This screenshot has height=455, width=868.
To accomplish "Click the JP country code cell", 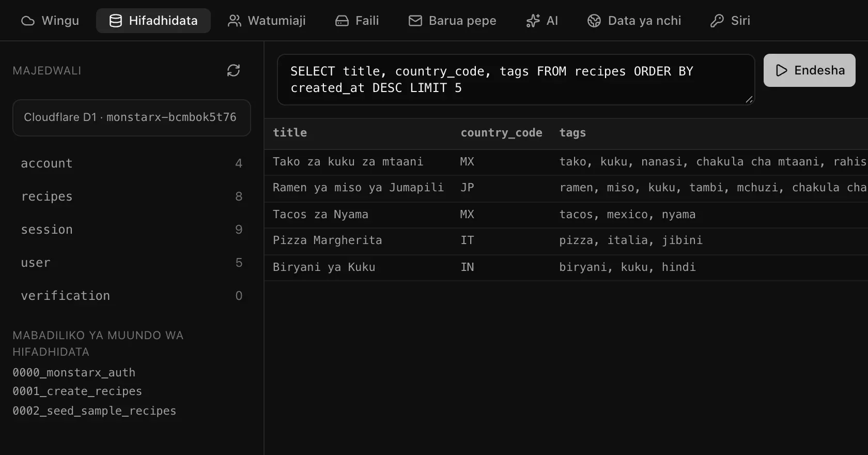I will (467, 188).
